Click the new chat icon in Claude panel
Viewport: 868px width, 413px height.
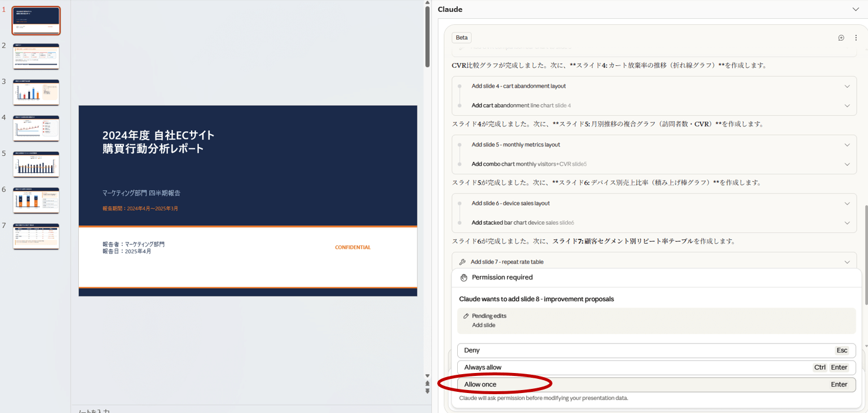click(x=841, y=38)
